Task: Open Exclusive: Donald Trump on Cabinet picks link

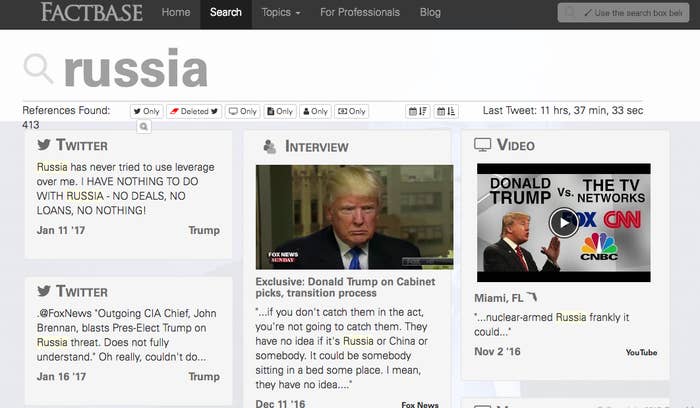Action: (x=345, y=287)
